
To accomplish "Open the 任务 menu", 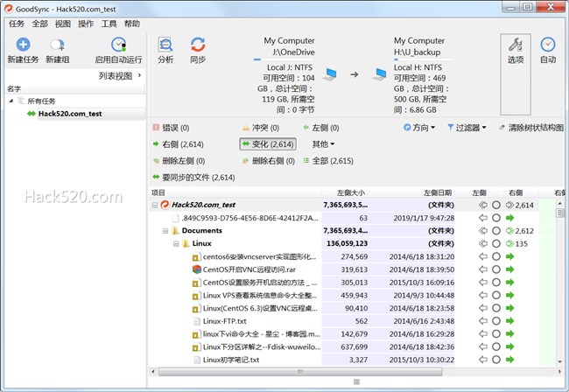I will tap(17, 24).
